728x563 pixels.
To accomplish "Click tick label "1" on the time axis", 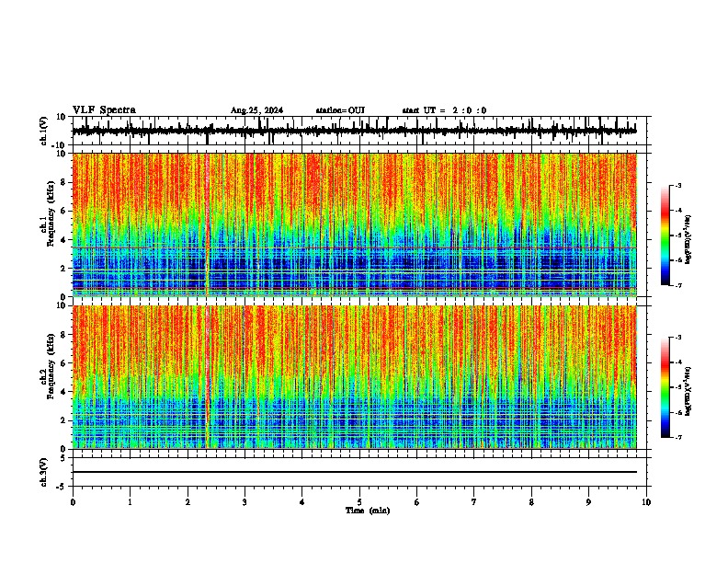I will [130, 502].
